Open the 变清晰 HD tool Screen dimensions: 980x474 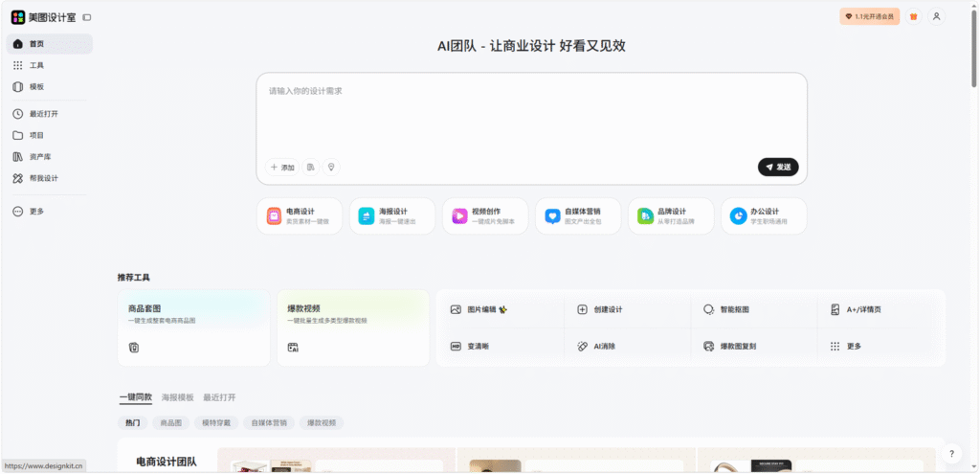tap(500, 346)
